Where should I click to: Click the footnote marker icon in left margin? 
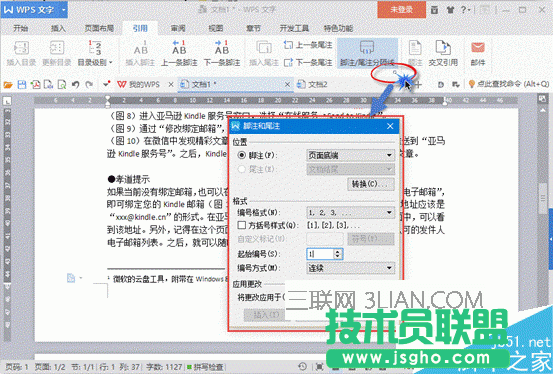pyautogui.click(x=71, y=278)
